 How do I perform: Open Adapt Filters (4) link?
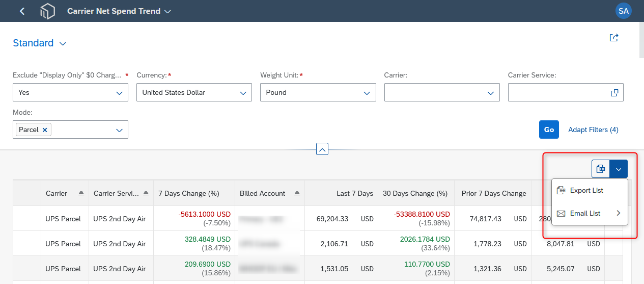coord(593,130)
